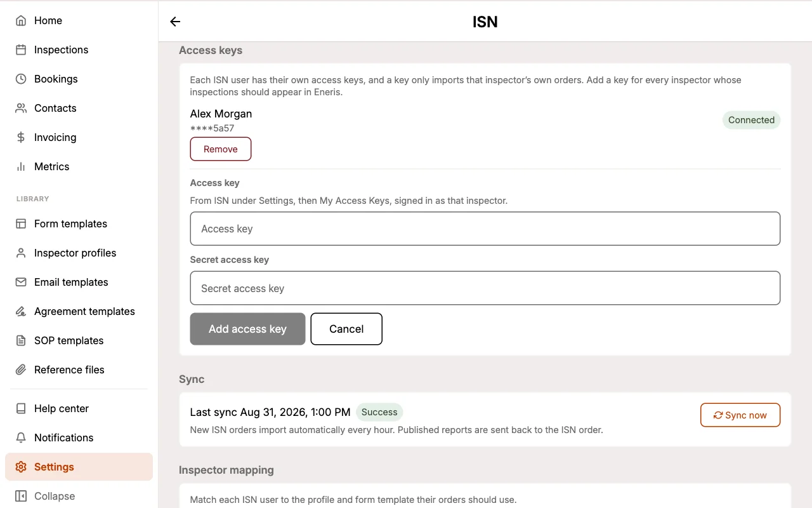Click the Metrics bar chart icon
This screenshot has width=812, height=508.
(x=21, y=166)
